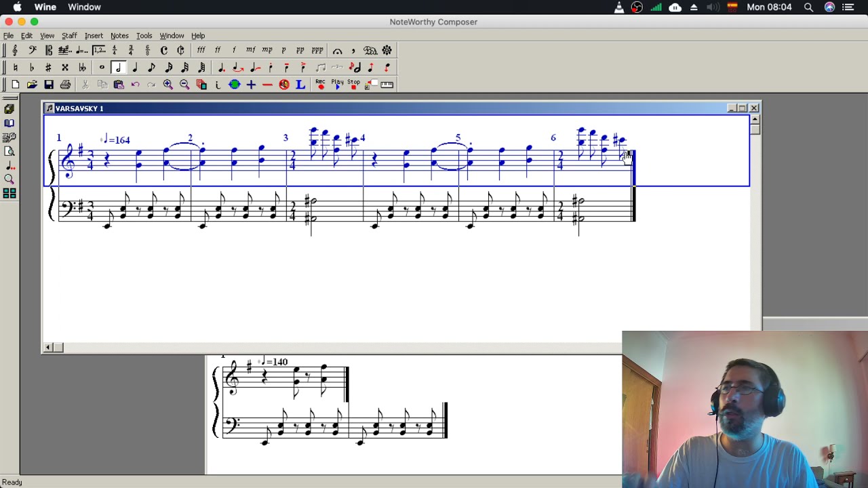Add fff dynamic marking
868x488 pixels.
coord(201,50)
